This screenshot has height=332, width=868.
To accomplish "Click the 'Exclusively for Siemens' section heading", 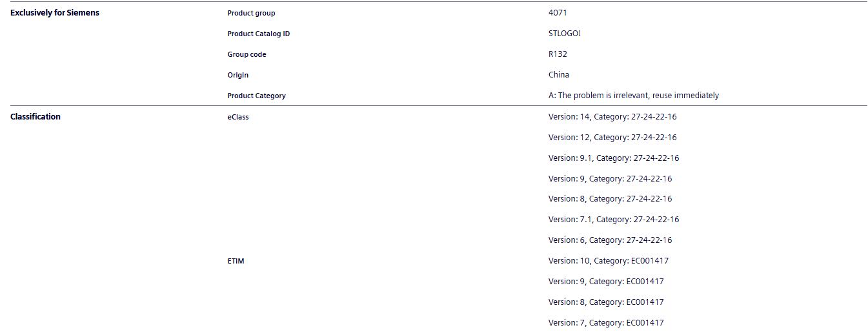I will click(55, 13).
